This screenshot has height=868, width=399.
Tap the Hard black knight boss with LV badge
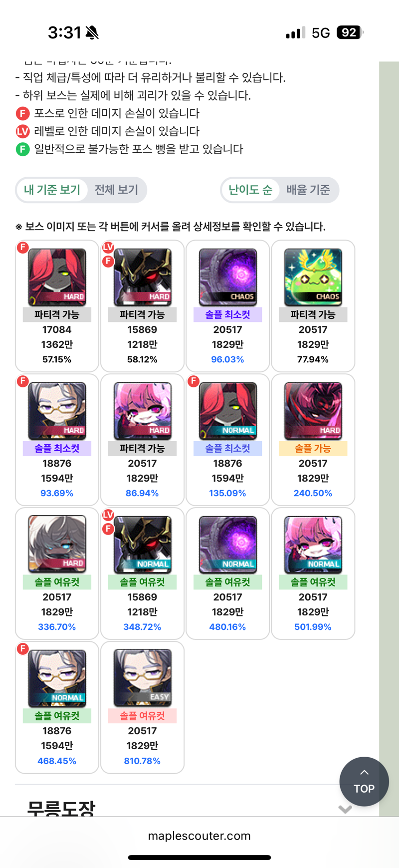coord(142,277)
